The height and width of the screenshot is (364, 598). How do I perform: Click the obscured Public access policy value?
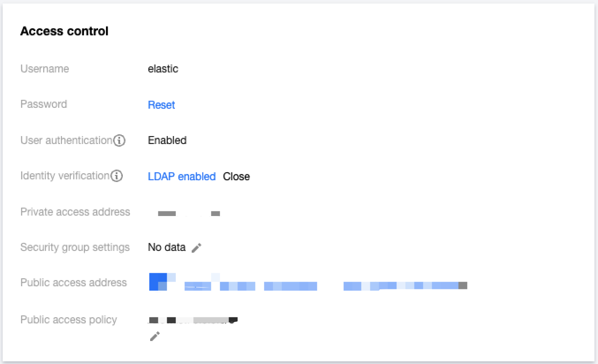point(193,319)
